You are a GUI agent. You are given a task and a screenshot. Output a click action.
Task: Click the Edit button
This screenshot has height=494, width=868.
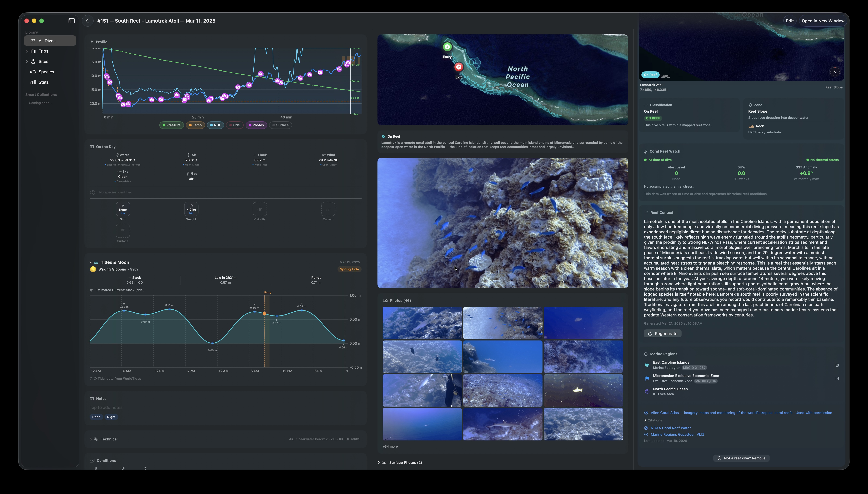pos(790,21)
